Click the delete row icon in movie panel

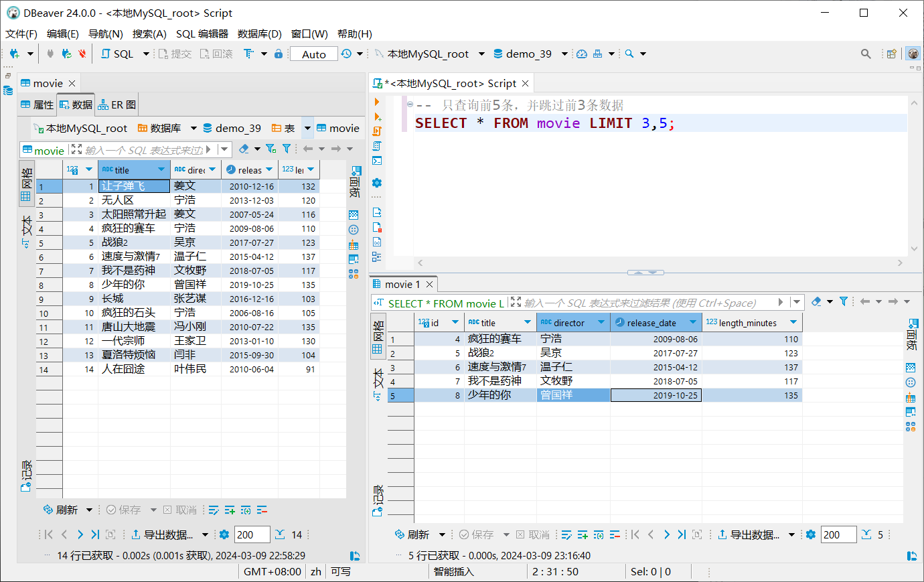pos(262,510)
